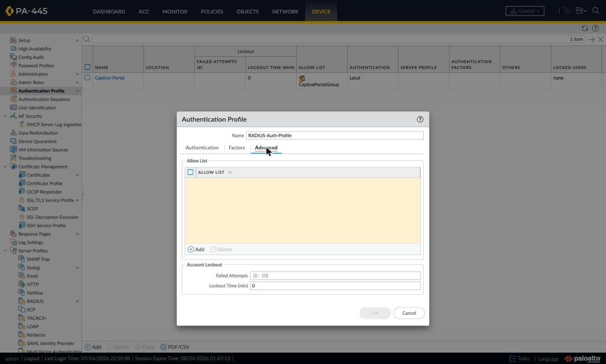Click the CaptivePortalGroup allow list entry
This screenshot has width=606, height=364.
319,85
